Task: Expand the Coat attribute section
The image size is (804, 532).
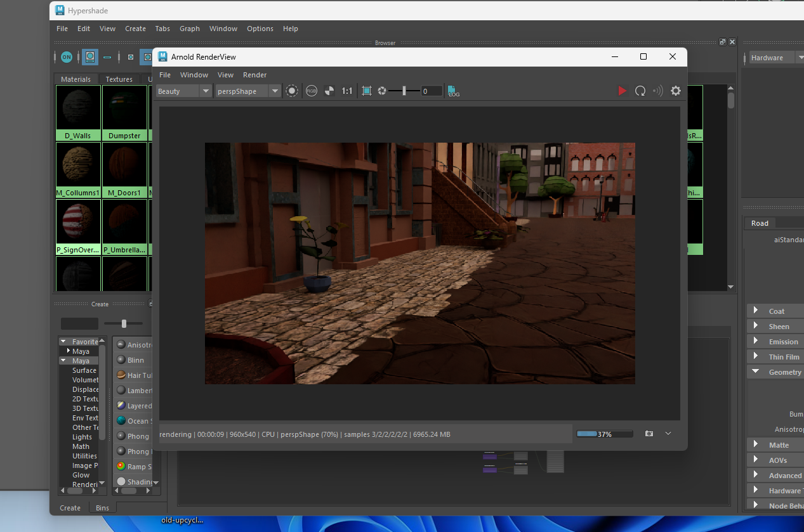Action: click(755, 311)
